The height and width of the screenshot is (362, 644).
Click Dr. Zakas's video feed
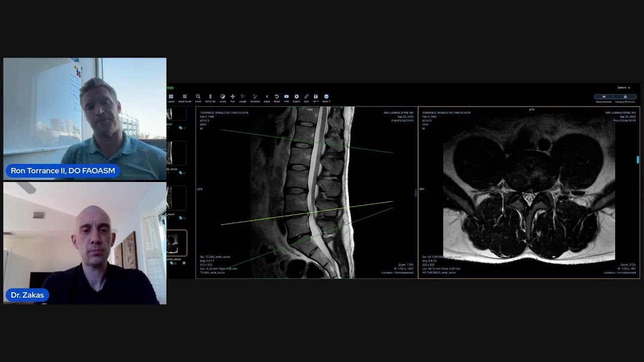click(85, 243)
